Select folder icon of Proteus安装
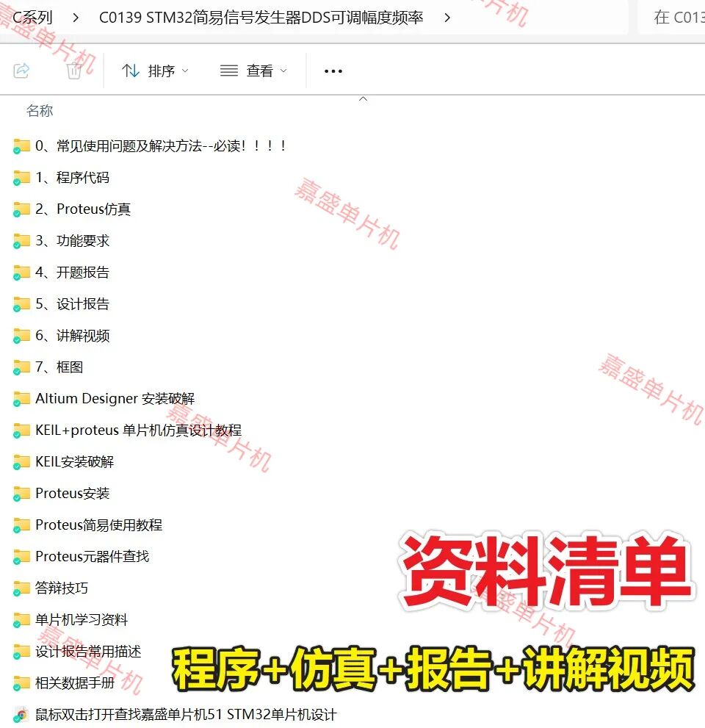This screenshot has width=705, height=728. [21, 494]
